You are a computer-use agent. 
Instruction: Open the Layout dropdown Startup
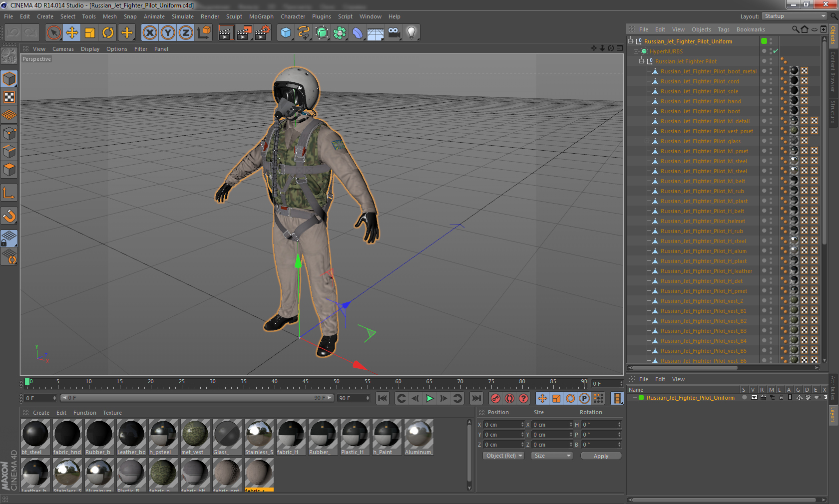tap(795, 16)
